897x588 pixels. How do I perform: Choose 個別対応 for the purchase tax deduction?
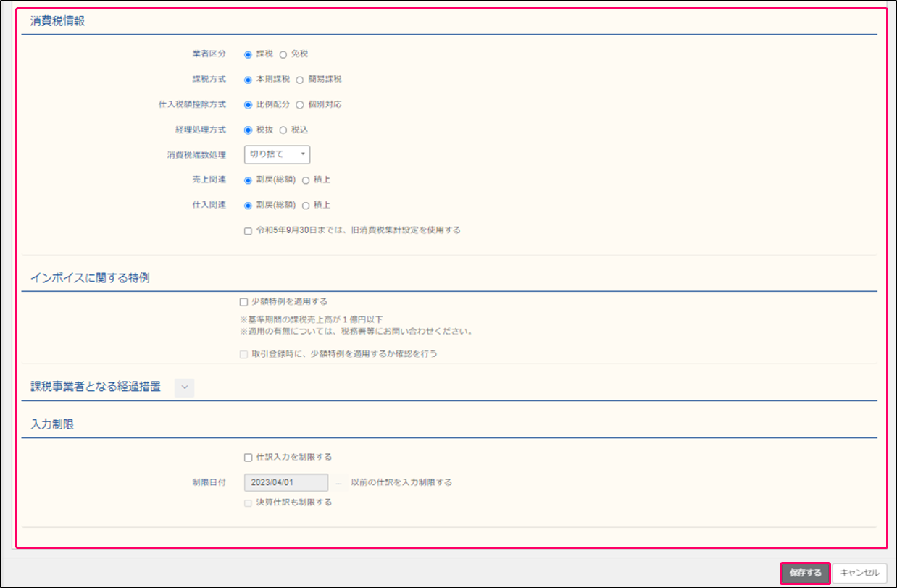300,105
